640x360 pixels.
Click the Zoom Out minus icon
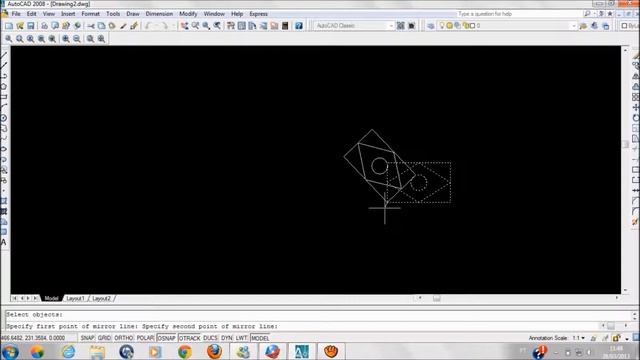click(77, 39)
